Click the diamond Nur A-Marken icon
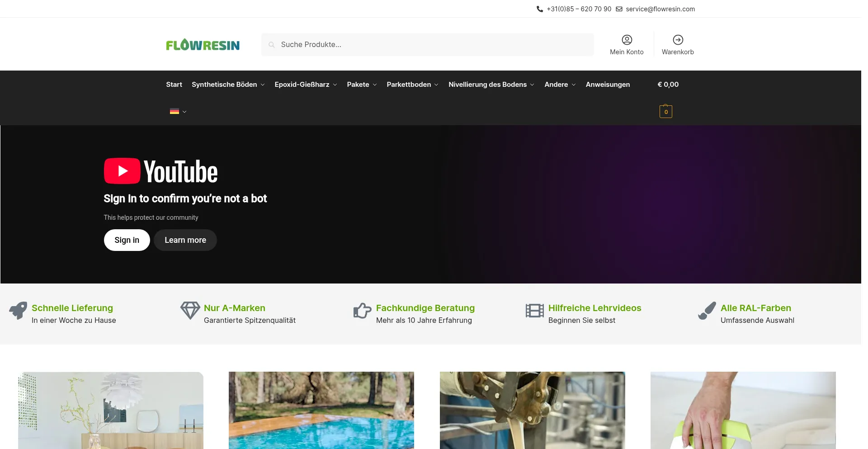Screen dimensions: 868x449 pos(190,311)
